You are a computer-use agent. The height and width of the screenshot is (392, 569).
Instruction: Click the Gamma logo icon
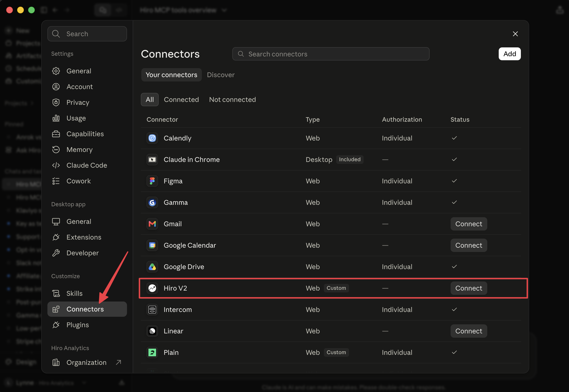click(x=152, y=202)
